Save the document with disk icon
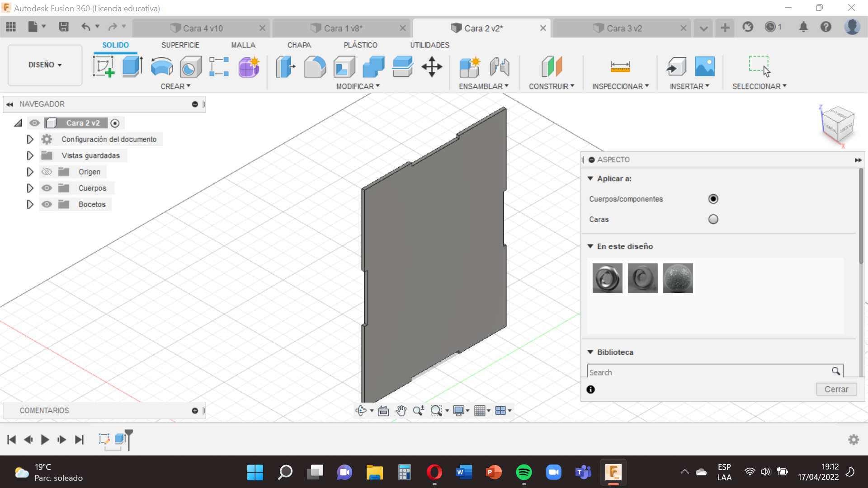The height and width of the screenshot is (488, 868). 64,27
